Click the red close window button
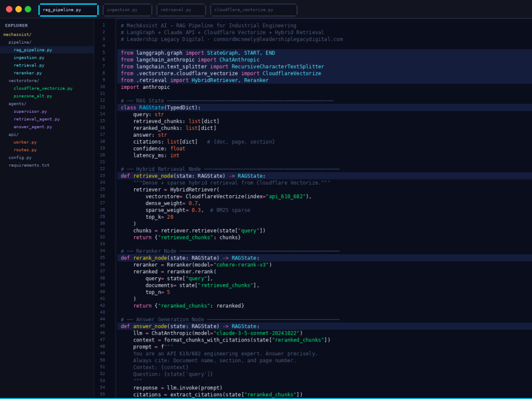532x399 pixels. (x=9, y=9)
